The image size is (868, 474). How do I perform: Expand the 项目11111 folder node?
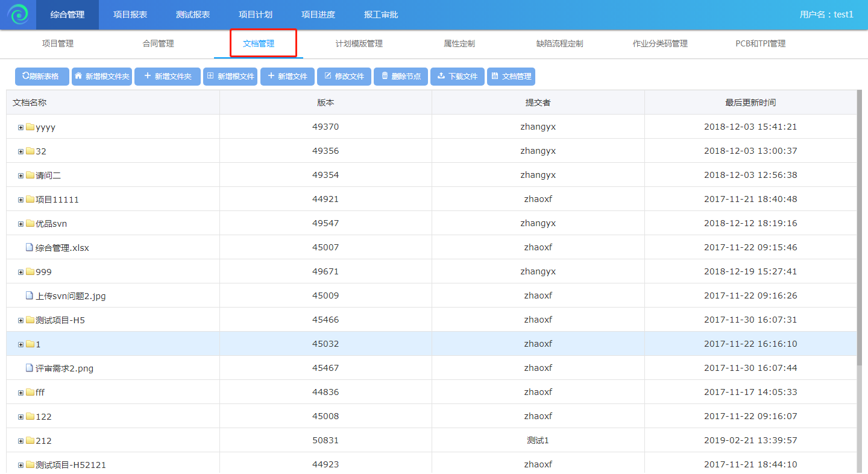[20, 200]
